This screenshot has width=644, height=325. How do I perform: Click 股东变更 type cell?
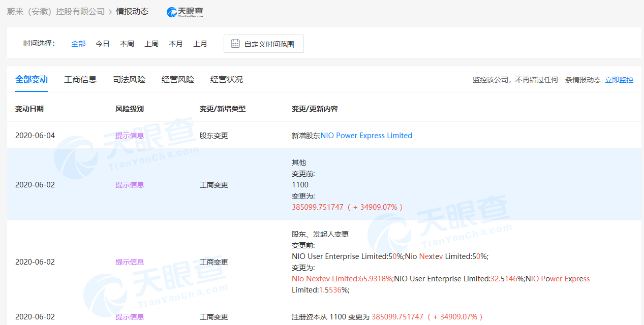(214, 136)
